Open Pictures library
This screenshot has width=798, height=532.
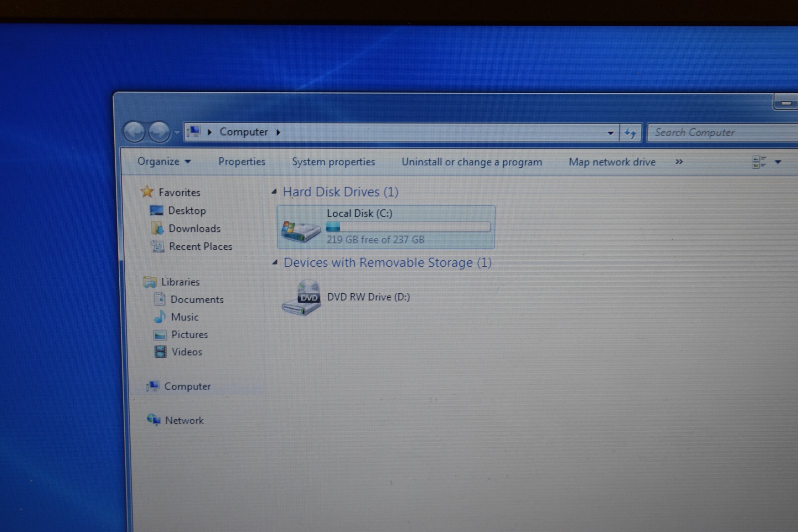coord(189,334)
